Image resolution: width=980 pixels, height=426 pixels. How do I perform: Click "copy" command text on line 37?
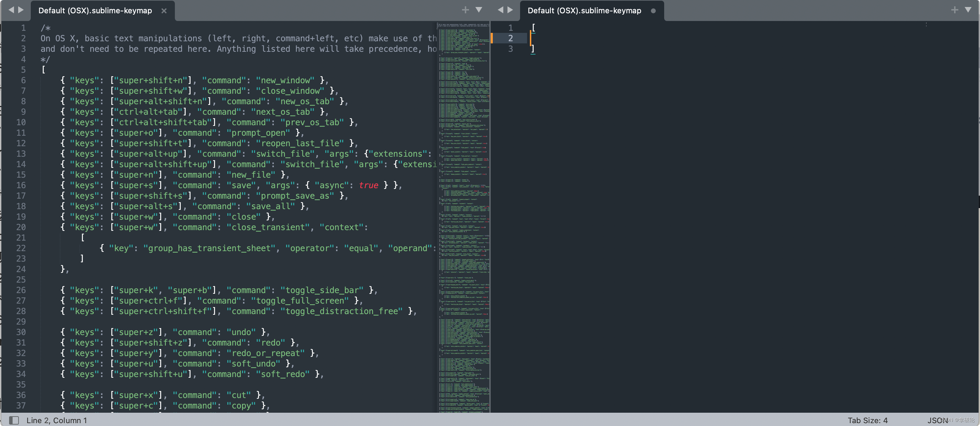pyautogui.click(x=241, y=405)
